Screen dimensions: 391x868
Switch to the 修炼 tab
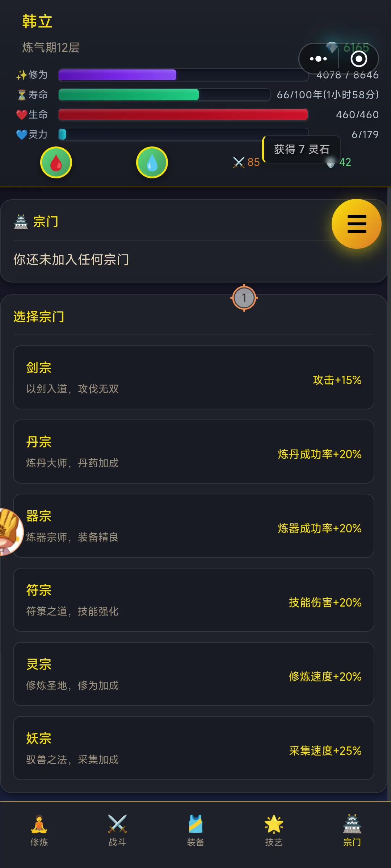(x=39, y=830)
